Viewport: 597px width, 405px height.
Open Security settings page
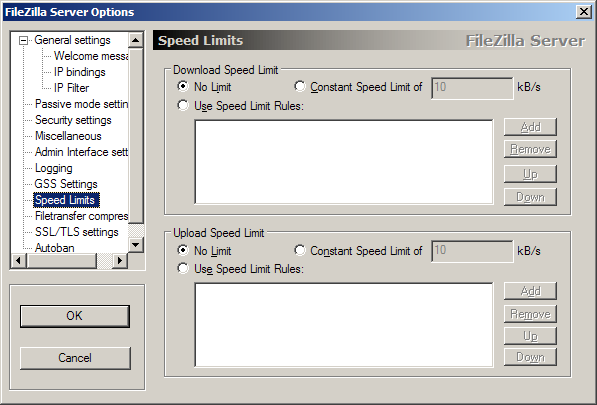click(73, 120)
